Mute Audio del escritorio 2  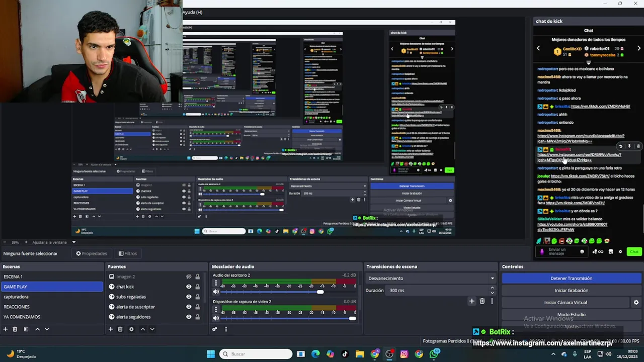(216, 292)
